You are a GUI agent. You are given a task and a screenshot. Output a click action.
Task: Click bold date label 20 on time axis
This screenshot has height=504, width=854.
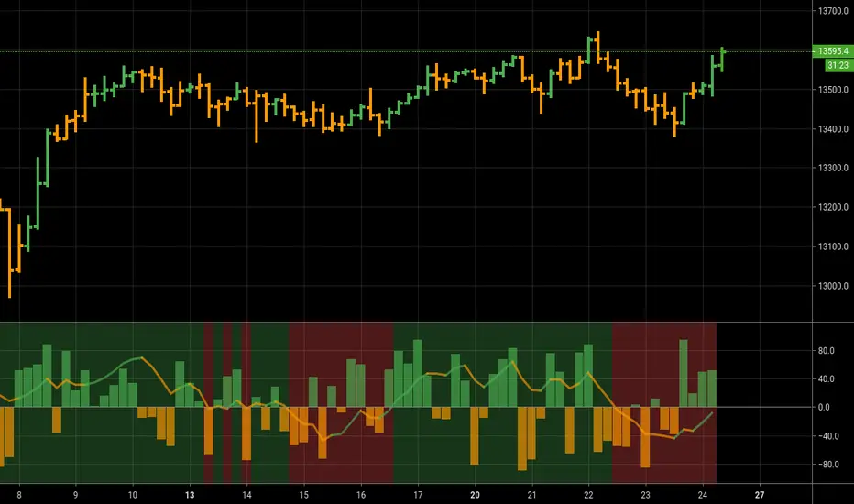point(475,495)
